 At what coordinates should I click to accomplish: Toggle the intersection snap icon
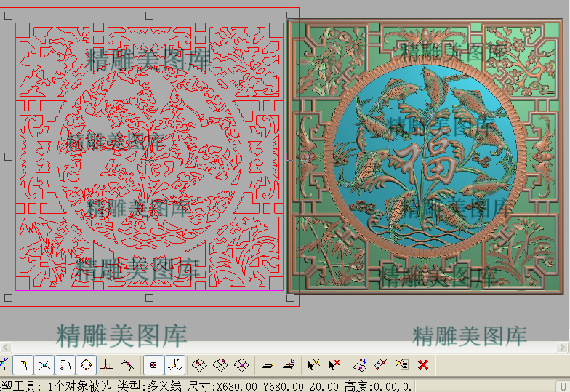[44, 365]
